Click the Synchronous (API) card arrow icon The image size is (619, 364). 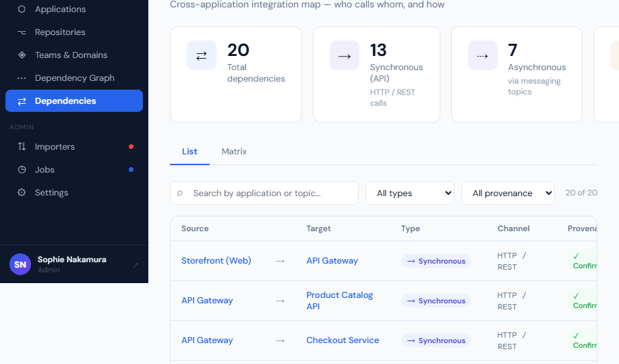pos(345,55)
